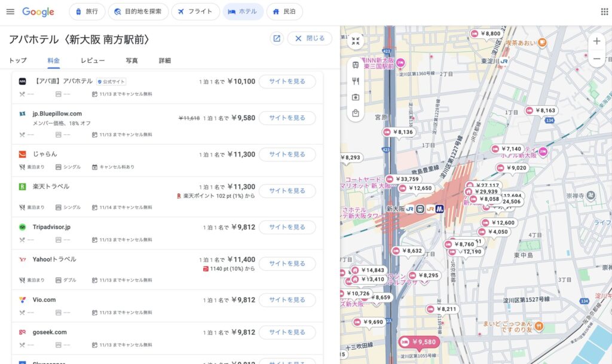Screen dimensions: 612x364
Task: Click the 閉じる button
Action: (310, 38)
